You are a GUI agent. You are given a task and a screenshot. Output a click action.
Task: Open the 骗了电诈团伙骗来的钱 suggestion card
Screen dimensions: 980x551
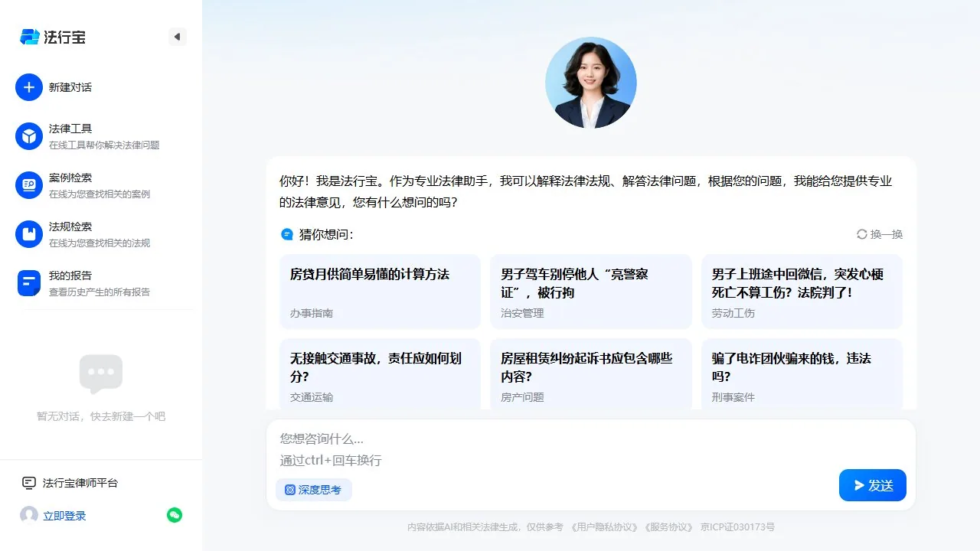pos(802,374)
